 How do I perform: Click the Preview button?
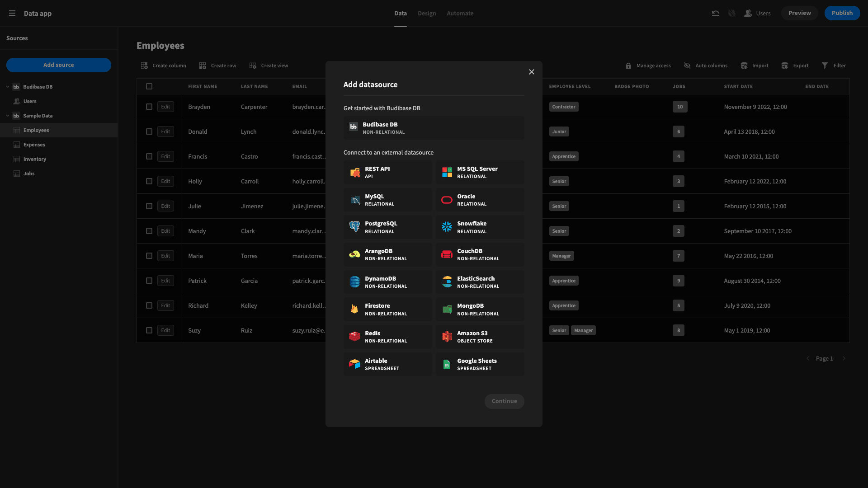799,13
